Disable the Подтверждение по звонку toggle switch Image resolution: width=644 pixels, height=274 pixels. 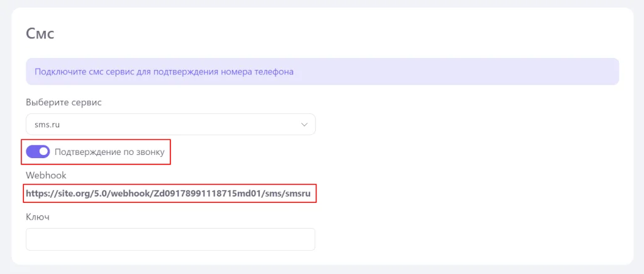(38, 152)
